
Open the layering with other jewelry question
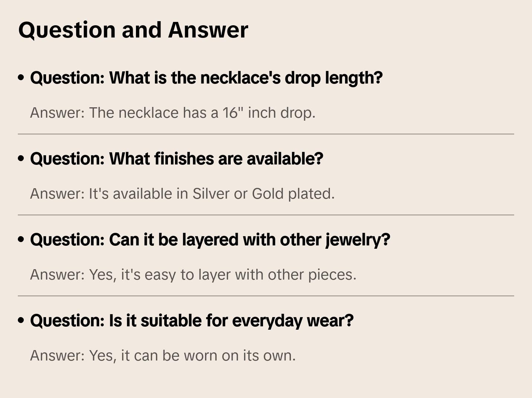point(210,240)
